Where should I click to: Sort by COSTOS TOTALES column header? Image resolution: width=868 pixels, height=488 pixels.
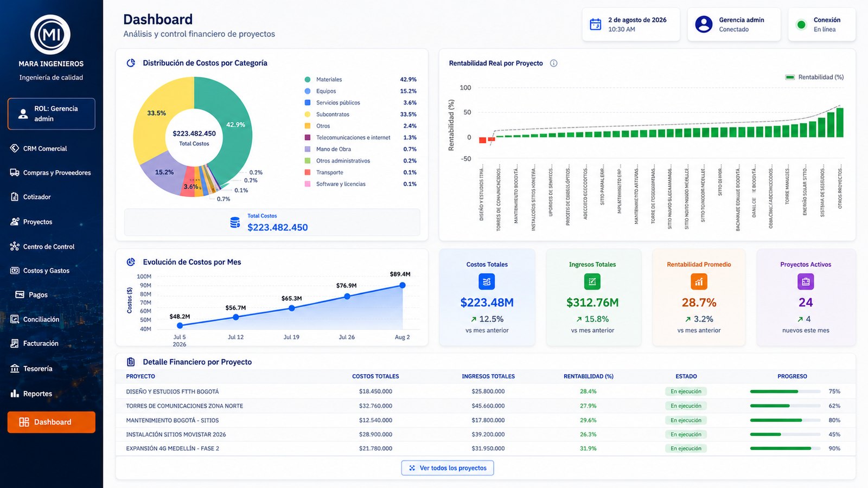point(375,376)
